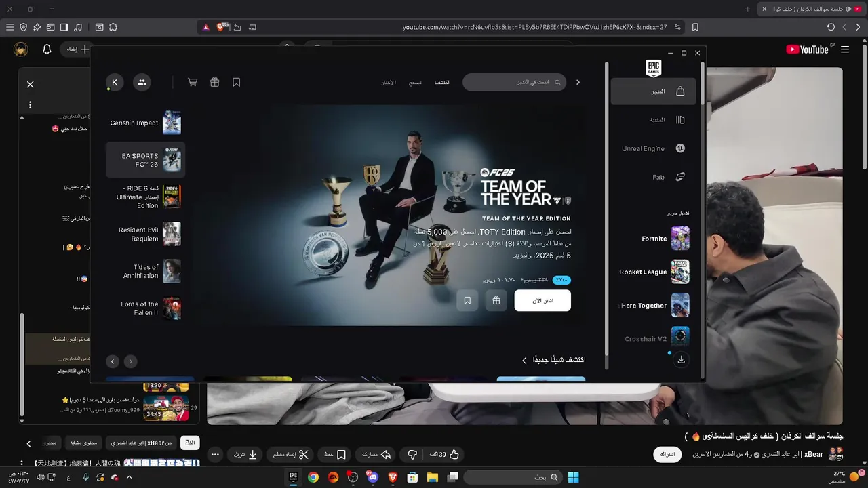Open the Epic wishlist bookmark in header

click(x=236, y=82)
